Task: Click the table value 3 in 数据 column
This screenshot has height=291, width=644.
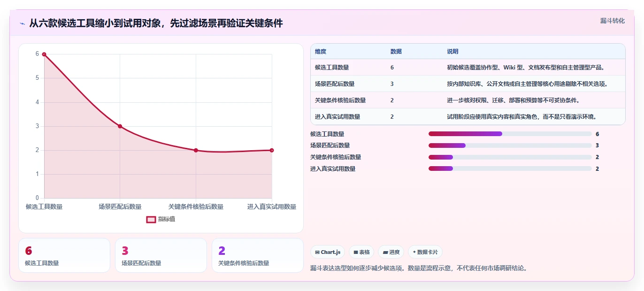Action: point(392,84)
